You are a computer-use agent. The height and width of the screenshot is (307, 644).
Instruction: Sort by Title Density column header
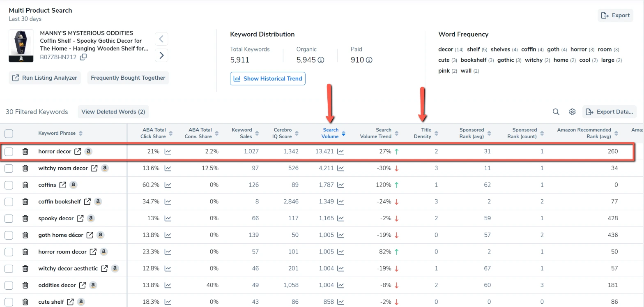[x=425, y=133]
